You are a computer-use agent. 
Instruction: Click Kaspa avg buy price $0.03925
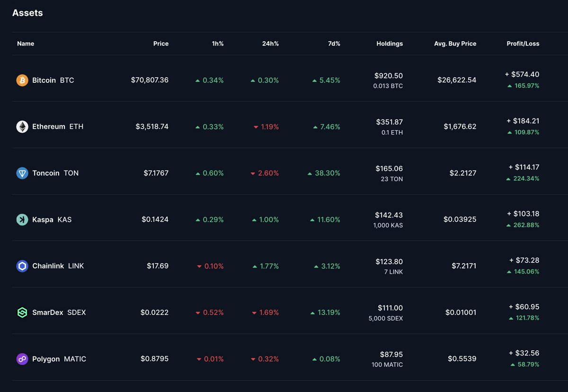[x=460, y=220]
